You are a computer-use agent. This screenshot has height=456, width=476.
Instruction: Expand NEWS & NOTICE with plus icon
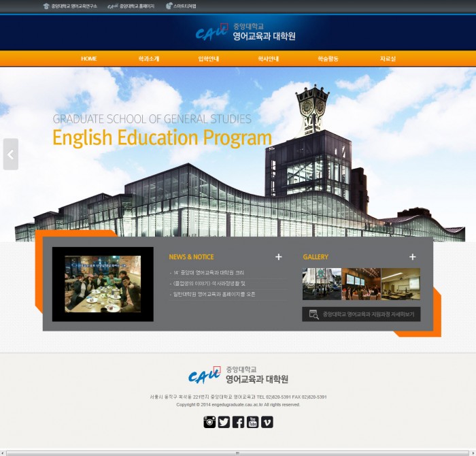click(x=278, y=257)
